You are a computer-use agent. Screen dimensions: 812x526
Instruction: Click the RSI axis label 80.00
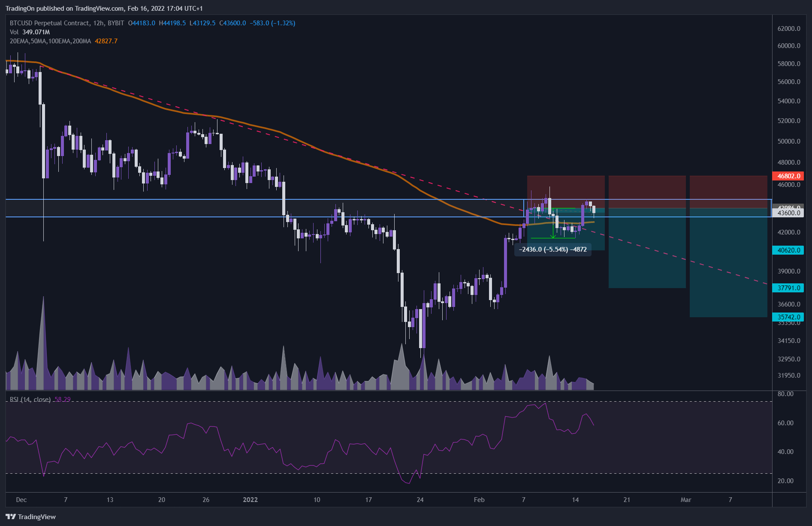pos(785,394)
